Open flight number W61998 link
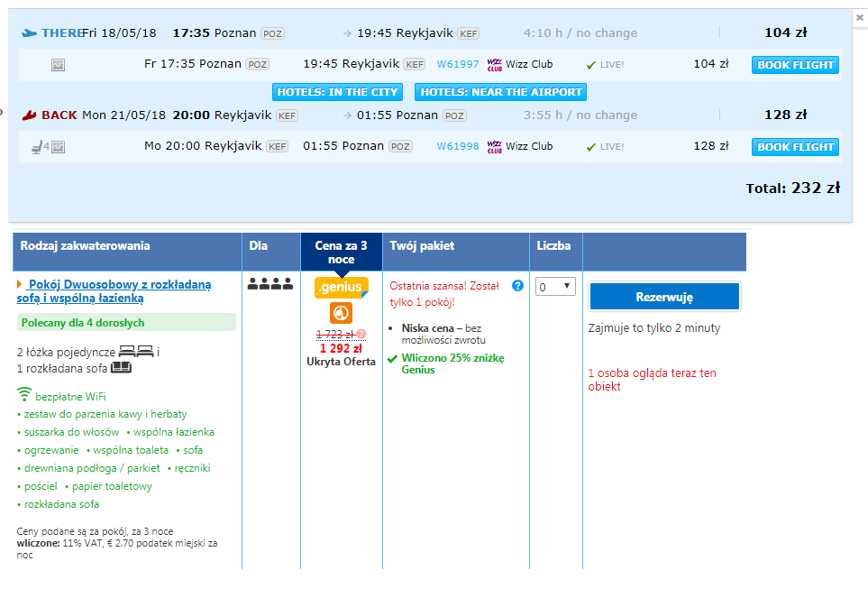 click(458, 146)
